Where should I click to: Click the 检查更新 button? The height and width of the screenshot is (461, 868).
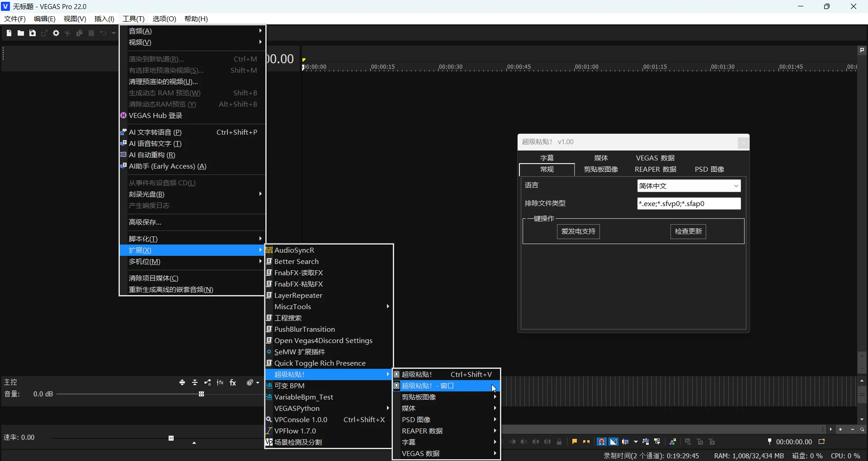click(688, 231)
